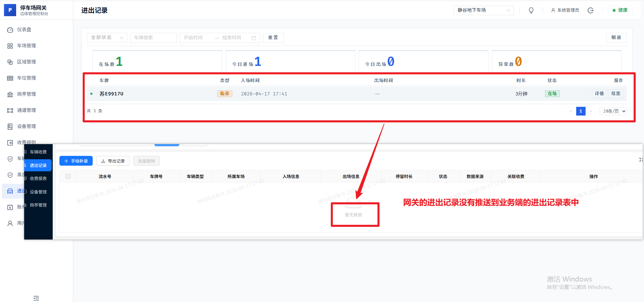Click the device management icon in sidebar

pos(10,127)
